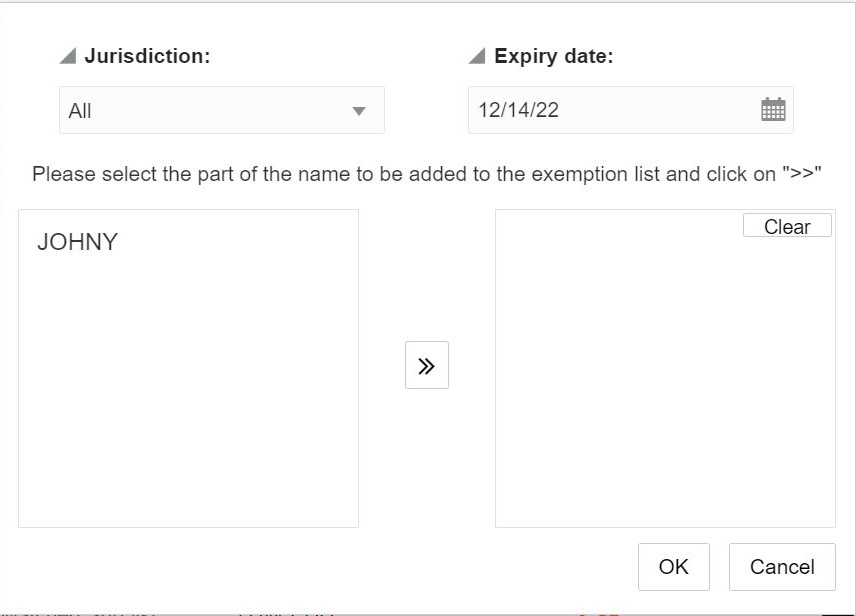Screen dimensions: 856x616
Task: Click the OK button
Action: tap(673, 566)
